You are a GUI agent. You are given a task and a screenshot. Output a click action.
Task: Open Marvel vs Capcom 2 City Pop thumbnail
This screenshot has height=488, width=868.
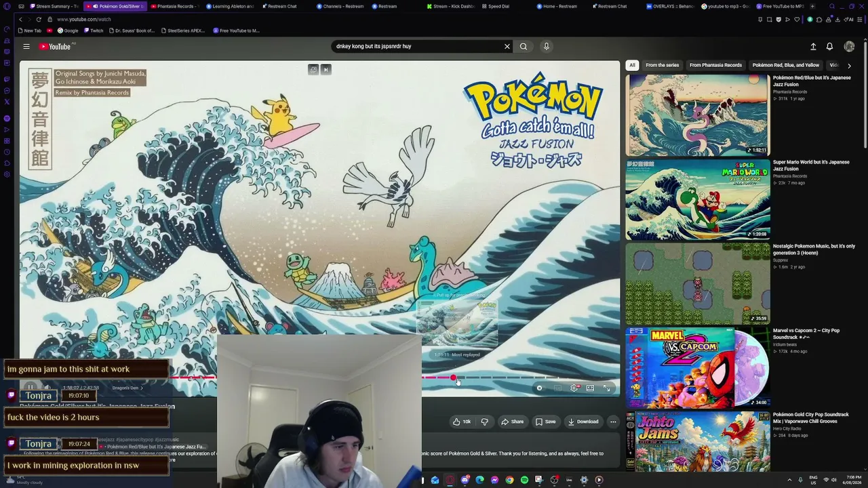coord(698,367)
